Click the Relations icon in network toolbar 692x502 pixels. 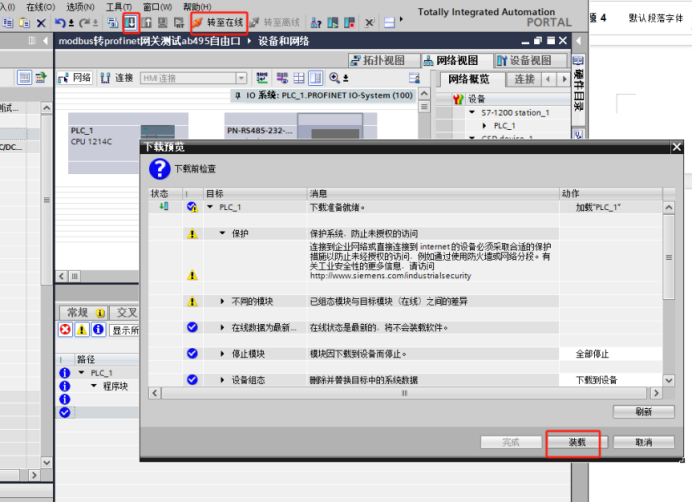tap(262, 78)
